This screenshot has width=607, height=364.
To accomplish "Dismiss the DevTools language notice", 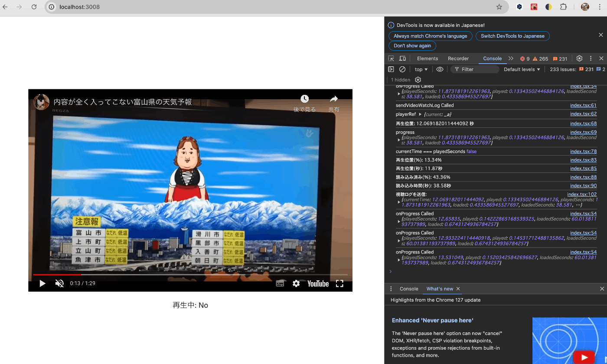I will (600, 35).
